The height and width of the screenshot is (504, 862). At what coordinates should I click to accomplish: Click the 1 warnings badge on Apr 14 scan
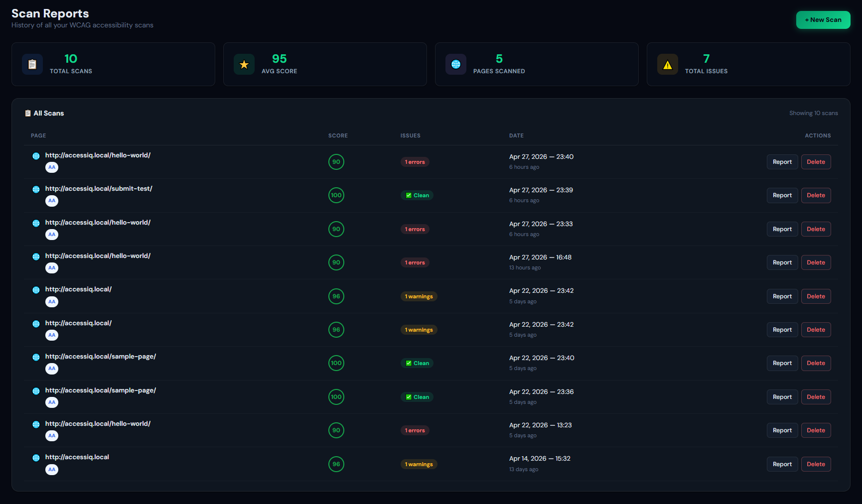[419, 464]
